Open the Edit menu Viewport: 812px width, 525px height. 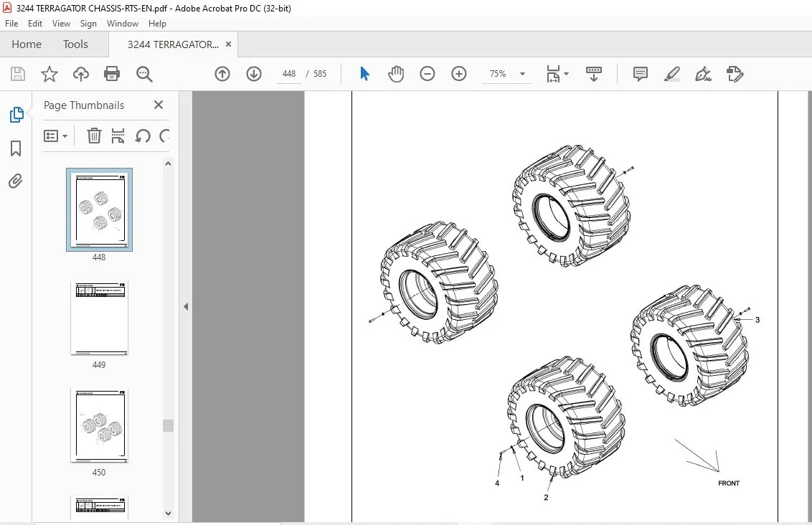(35, 23)
